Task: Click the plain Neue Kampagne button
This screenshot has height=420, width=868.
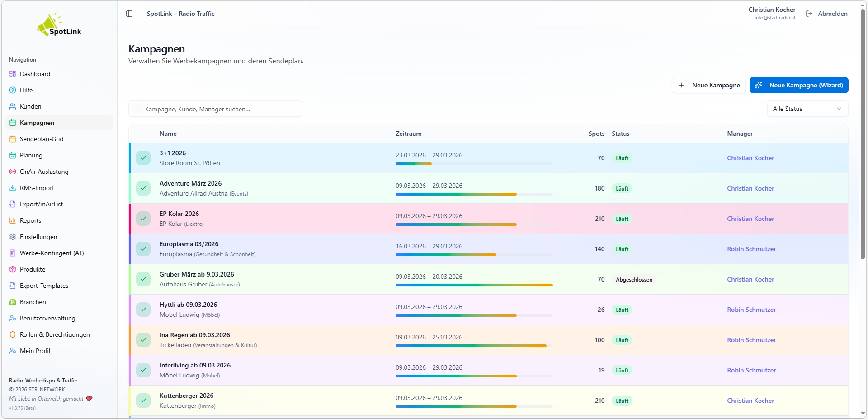Action: (708, 85)
